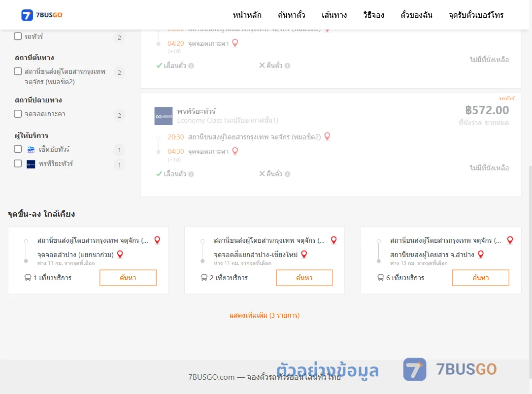
Task: Click info icon beside คืนตั๋ว on ฿572 card
Action: click(287, 174)
